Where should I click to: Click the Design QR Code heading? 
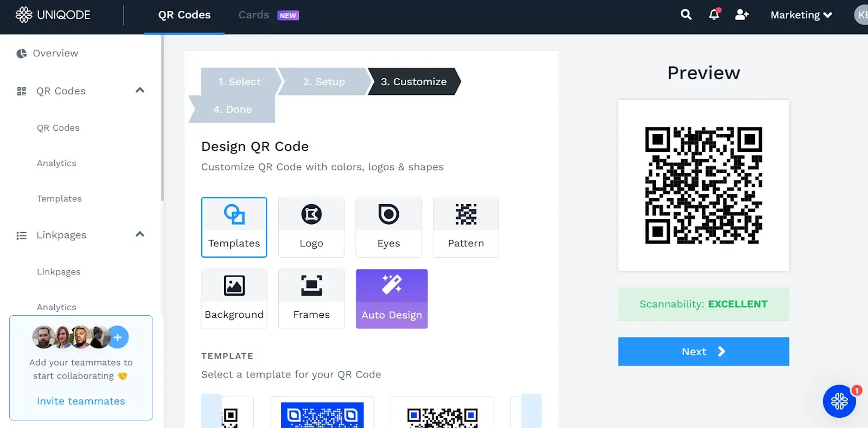pos(255,146)
